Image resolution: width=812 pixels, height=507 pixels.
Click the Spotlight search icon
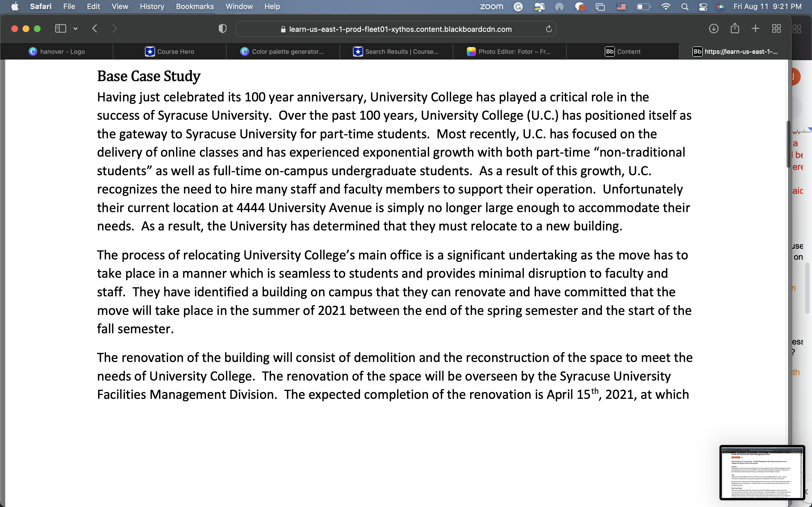point(685,7)
